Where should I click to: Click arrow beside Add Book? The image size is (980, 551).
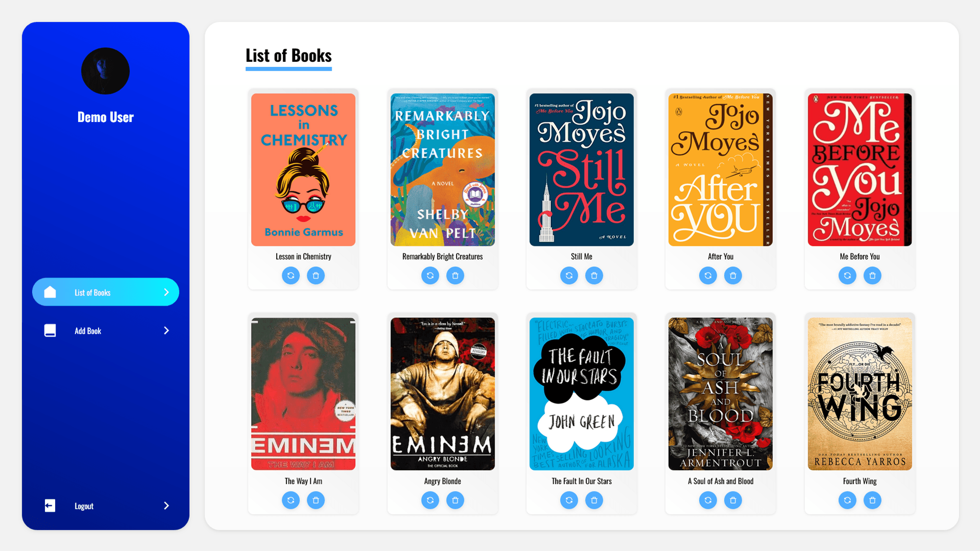(x=166, y=331)
